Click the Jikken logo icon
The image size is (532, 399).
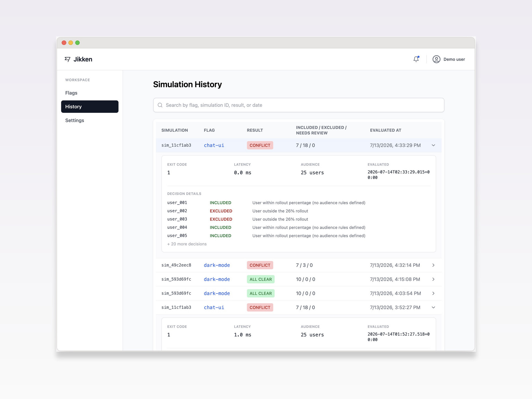[67, 59]
